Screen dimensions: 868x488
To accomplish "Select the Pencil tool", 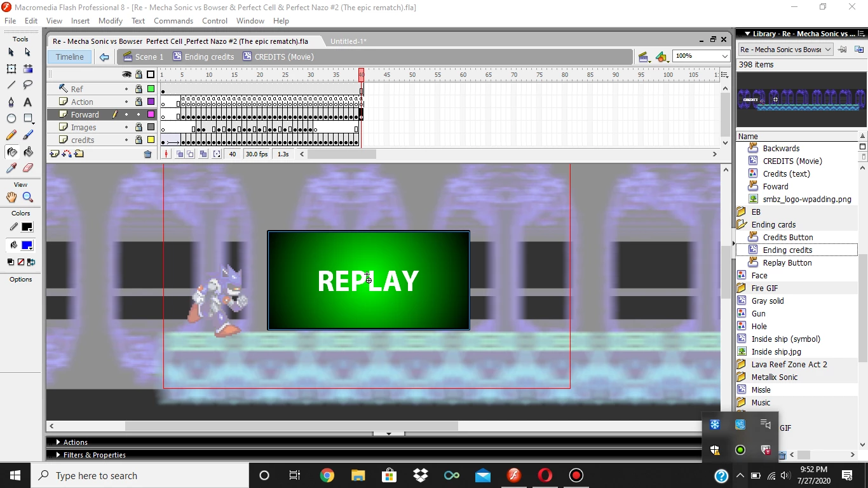I will (x=11, y=135).
